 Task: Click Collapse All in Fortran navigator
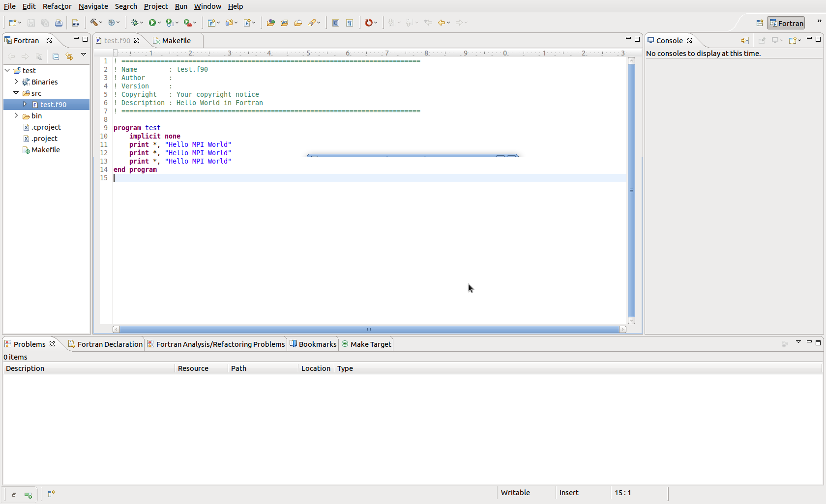click(x=56, y=57)
